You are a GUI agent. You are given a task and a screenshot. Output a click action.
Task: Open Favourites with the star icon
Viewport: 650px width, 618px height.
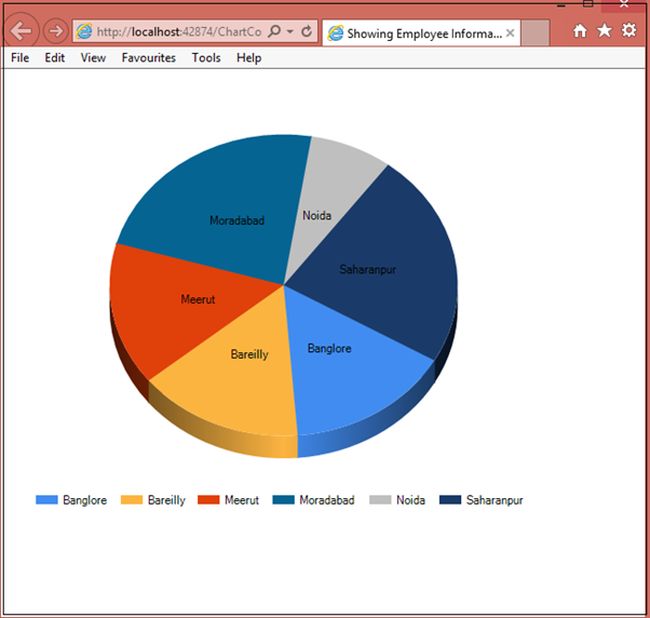[x=604, y=30]
